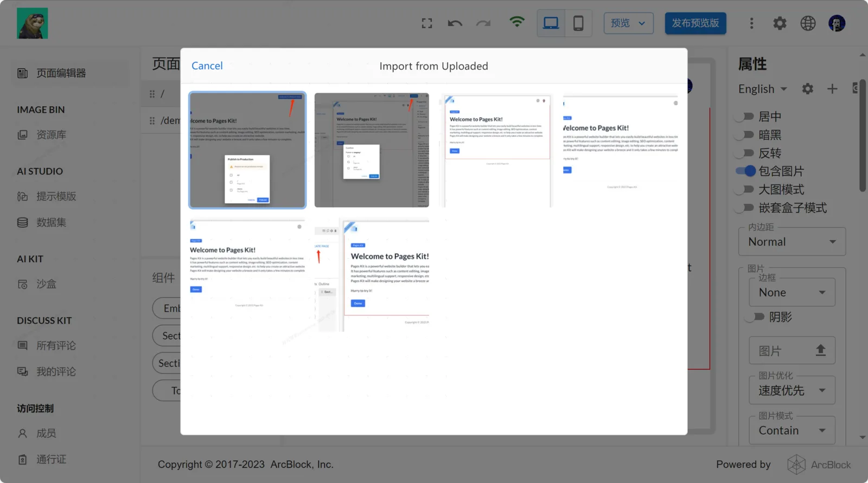Click the 成员 person icon
The height and width of the screenshot is (483, 868).
(x=23, y=433)
